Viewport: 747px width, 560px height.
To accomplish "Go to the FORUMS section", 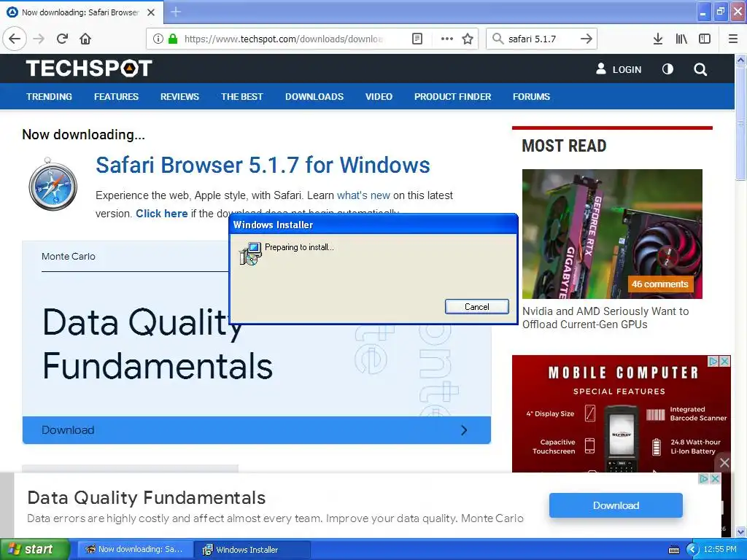I will click(x=531, y=97).
